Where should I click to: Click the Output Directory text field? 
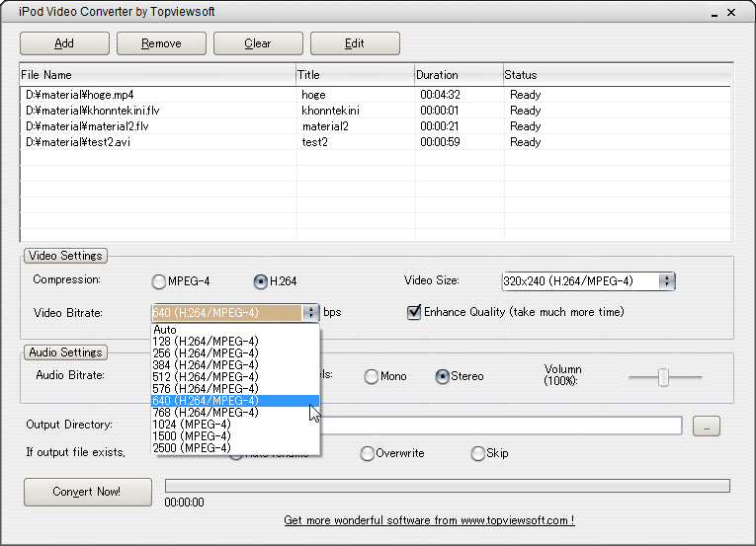[x=500, y=426]
